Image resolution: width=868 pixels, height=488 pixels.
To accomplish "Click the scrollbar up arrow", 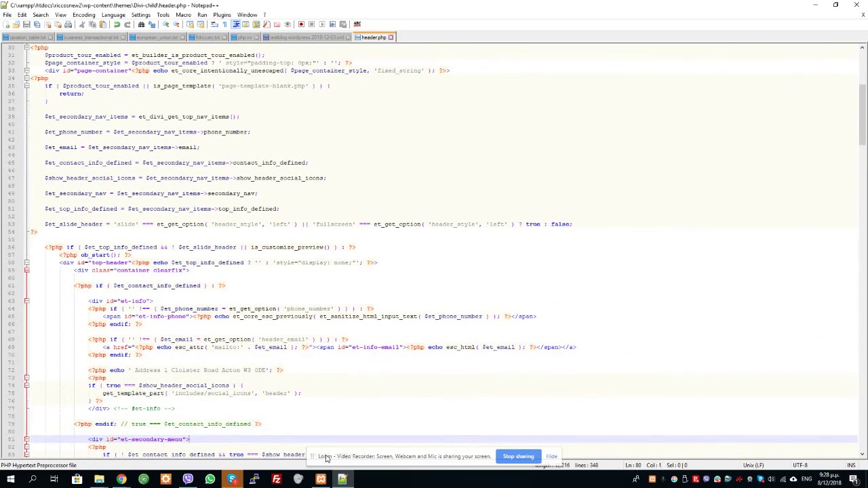I will point(863,48).
